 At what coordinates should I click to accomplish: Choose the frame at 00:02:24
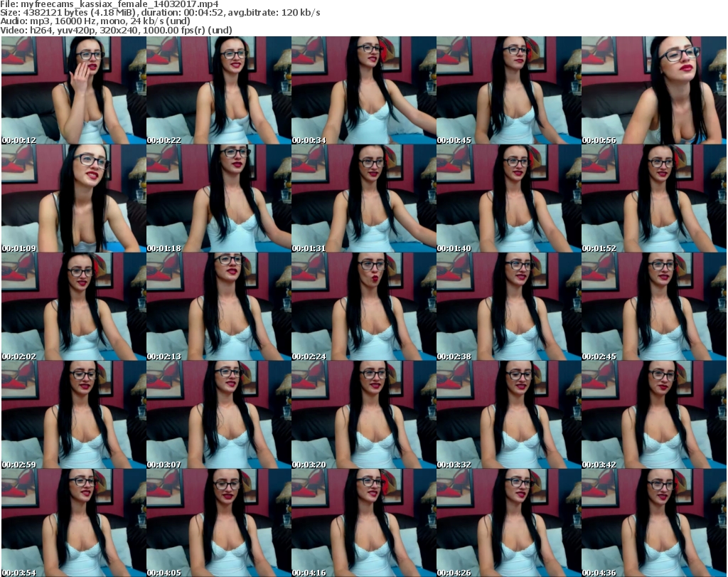pyautogui.click(x=363, y=307)
